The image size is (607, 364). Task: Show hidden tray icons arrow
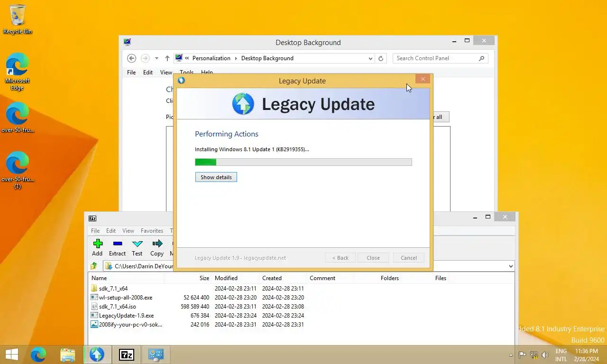tap(511, 355)
